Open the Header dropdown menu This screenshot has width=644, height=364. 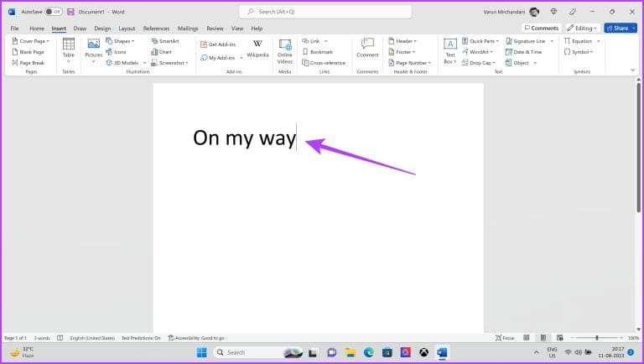[x=404, y=40]
